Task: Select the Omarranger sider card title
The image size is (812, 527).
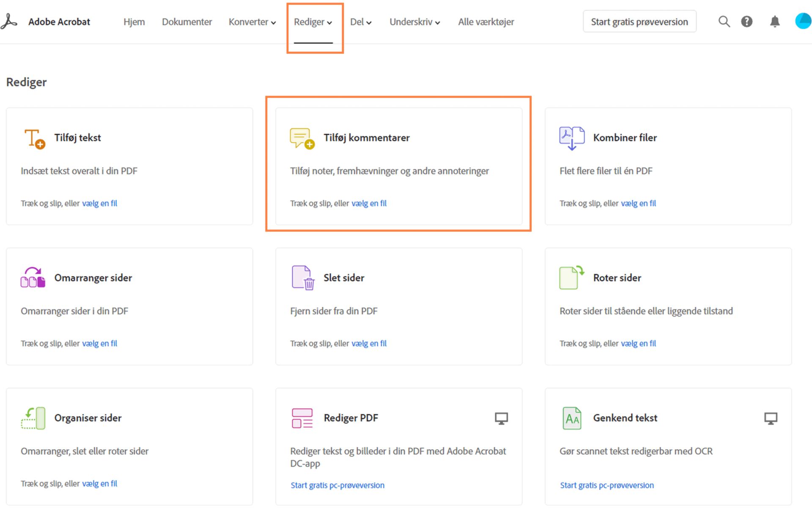Action: coord(93,278)
